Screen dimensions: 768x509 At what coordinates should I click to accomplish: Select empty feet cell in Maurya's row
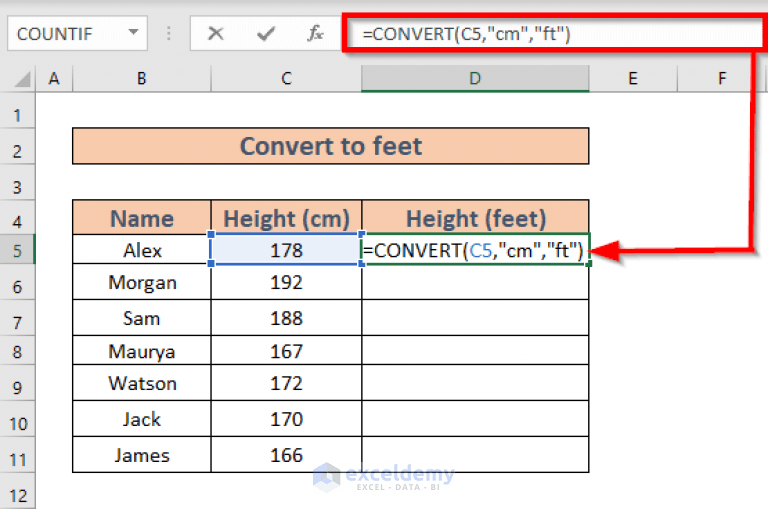tap(475, 351)
